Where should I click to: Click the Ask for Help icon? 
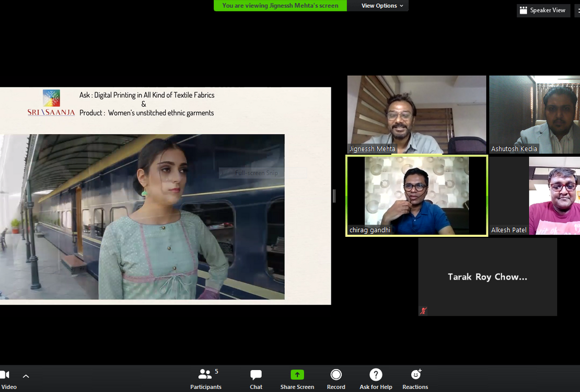tap(376, 375)
